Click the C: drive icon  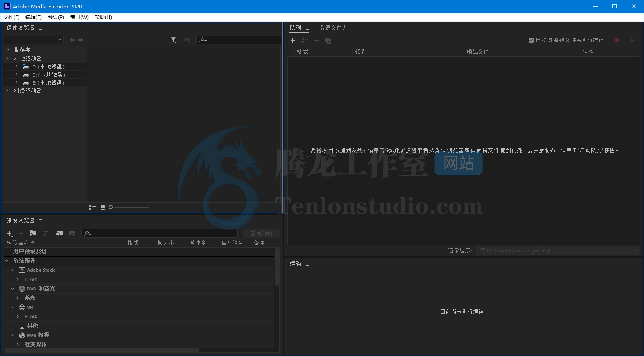click(x=26, y=67)
